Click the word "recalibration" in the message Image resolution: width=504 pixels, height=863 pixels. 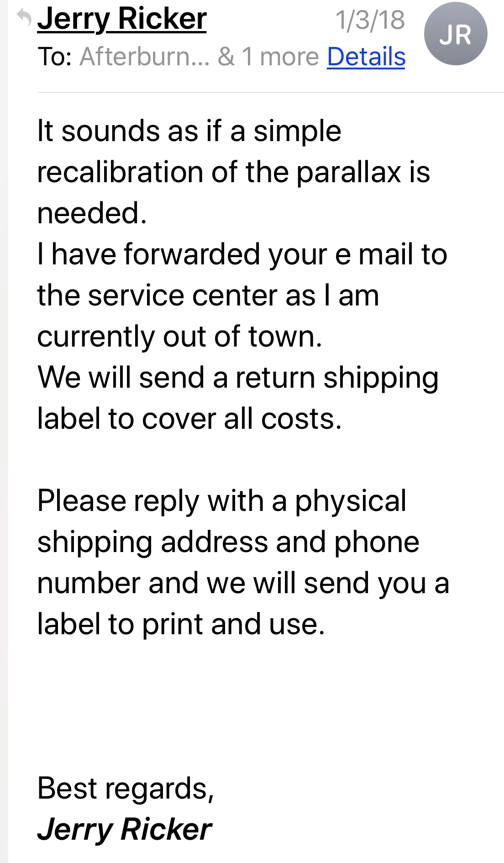coord(120,172)
